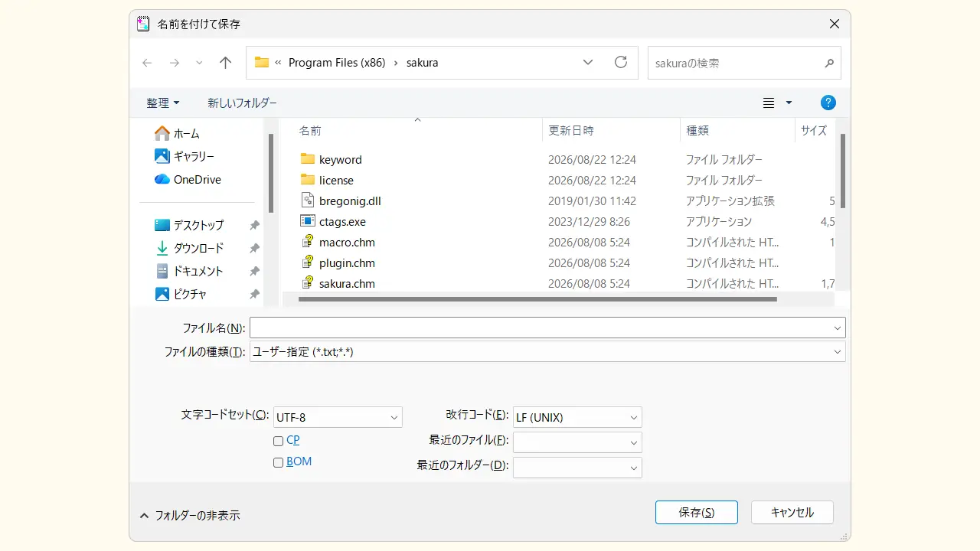This screenshot has width=980, height=551.
Task: Go to ダウンロード in quick access
Action: pyautogui.click(x=189, y=248)
